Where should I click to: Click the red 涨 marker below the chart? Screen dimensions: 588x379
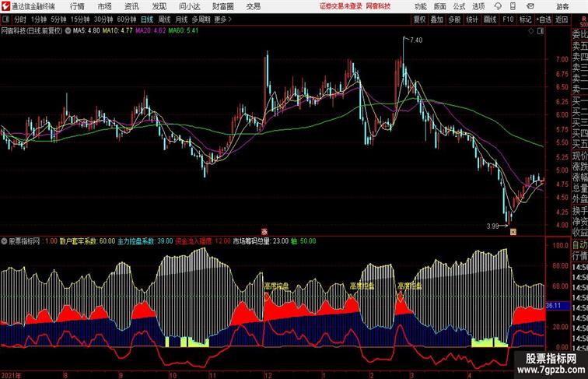point(264,232)
